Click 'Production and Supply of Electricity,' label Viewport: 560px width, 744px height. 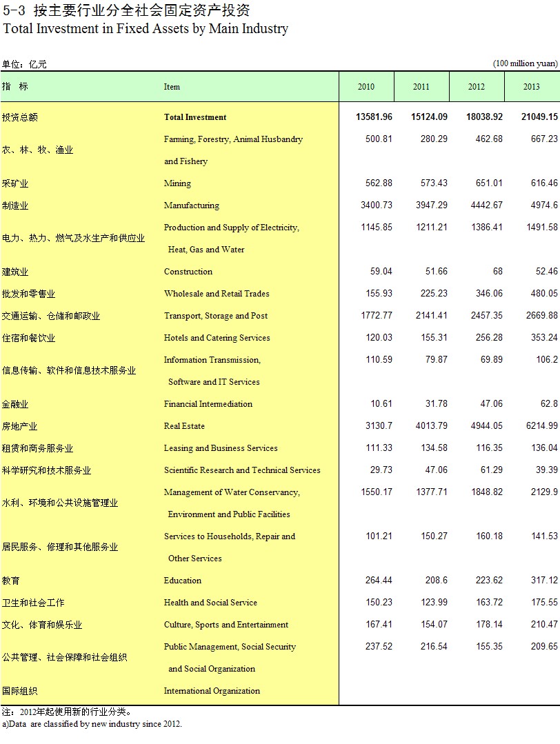coord(232,228)
